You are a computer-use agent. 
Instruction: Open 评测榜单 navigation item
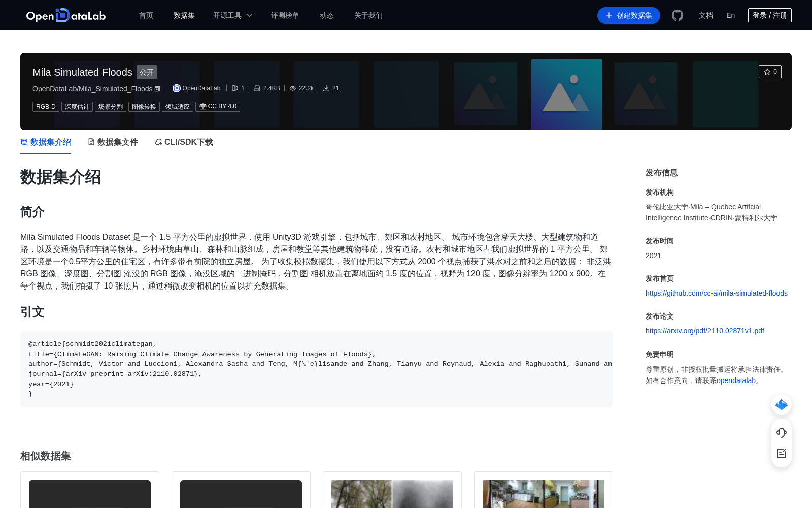coord(285,15)
